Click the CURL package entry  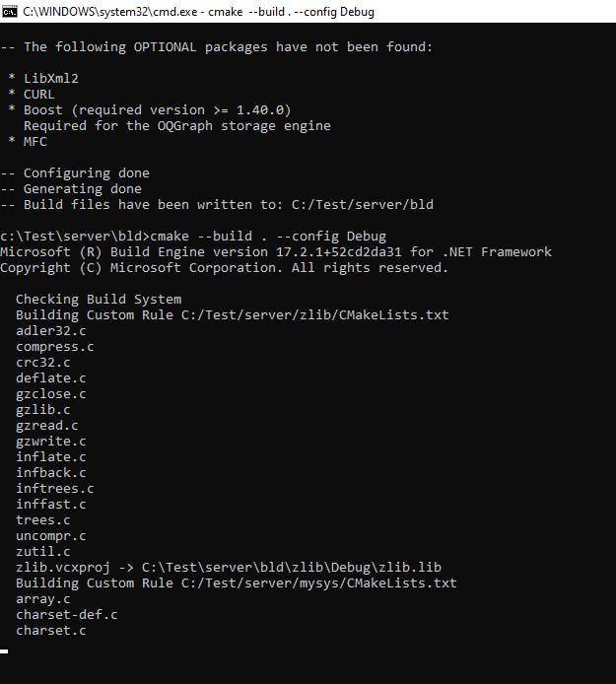coord(39,95)
